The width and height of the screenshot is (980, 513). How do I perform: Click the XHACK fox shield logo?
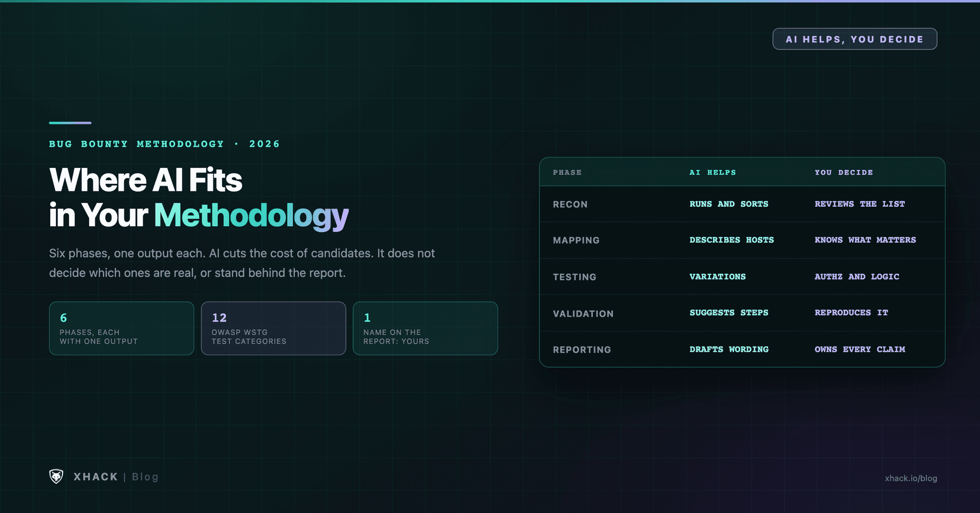(56, 476)
